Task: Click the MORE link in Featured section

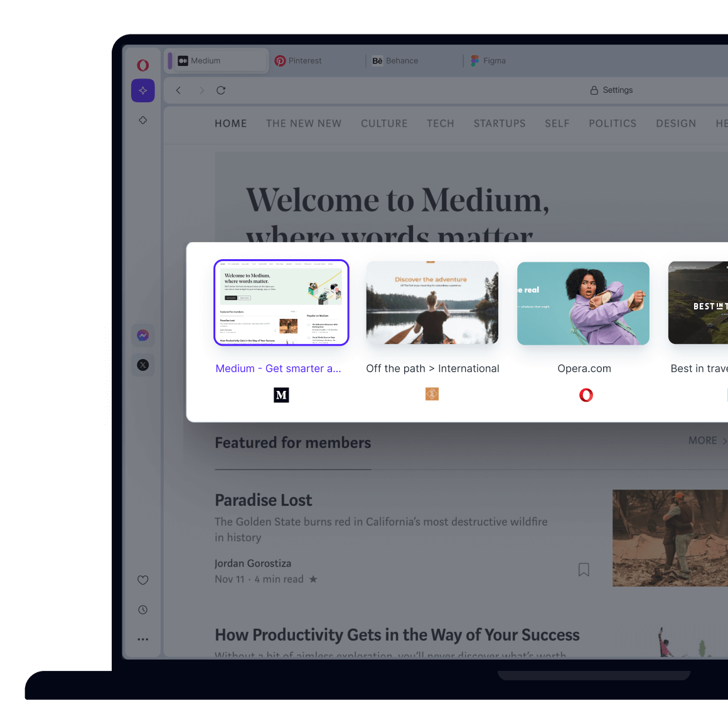Action: point(704,440)
